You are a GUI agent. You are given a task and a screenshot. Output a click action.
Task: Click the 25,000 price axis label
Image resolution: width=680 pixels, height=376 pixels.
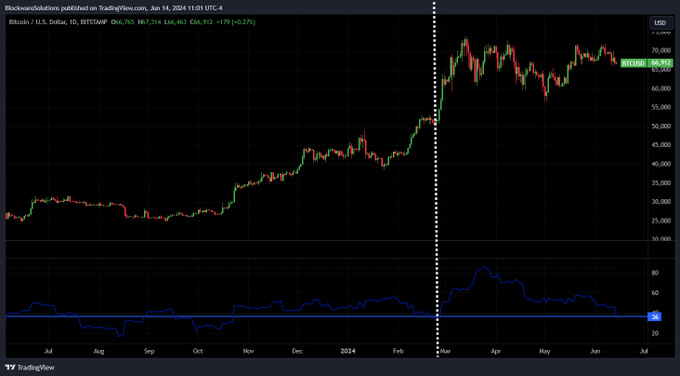coord(661,221)
